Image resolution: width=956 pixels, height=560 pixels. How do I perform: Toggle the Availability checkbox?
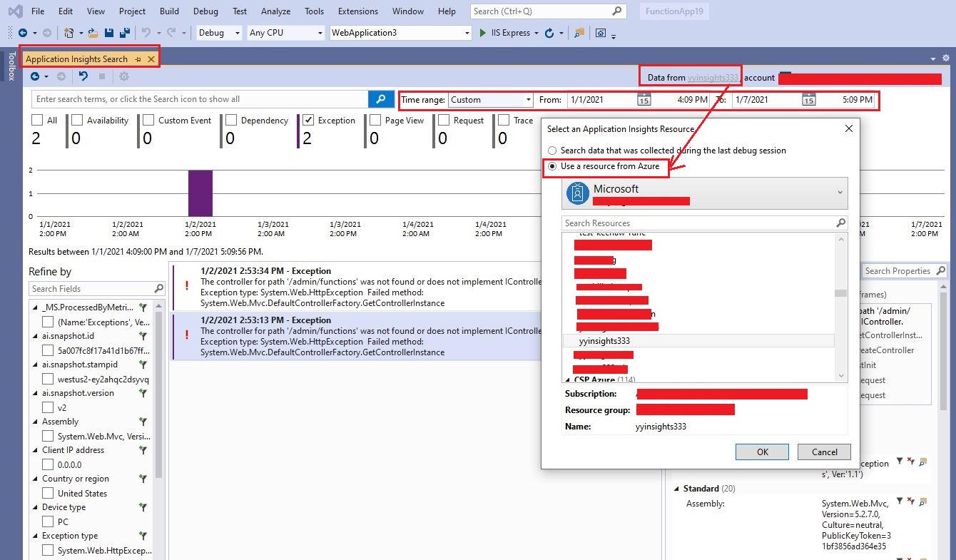77,121
